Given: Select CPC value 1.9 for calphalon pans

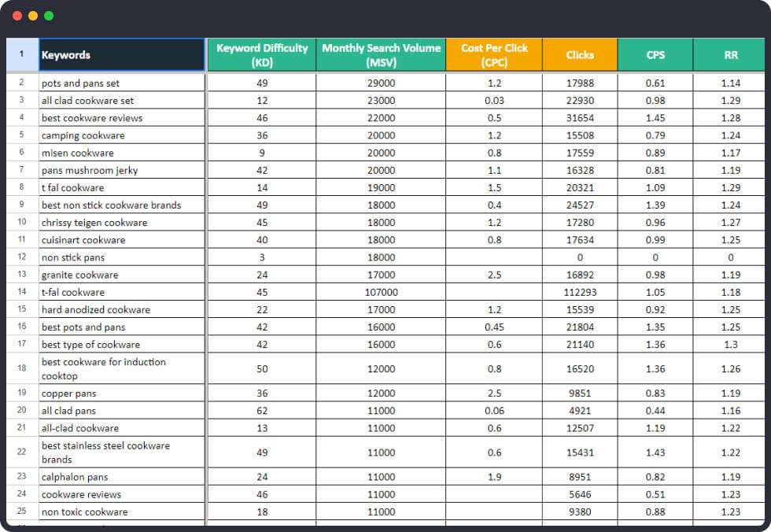Looking at the screenshot, I should click(x=494, y=477).
